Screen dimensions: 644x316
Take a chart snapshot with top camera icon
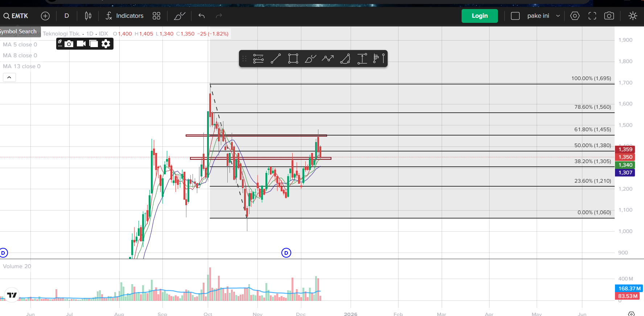point(609,16)
